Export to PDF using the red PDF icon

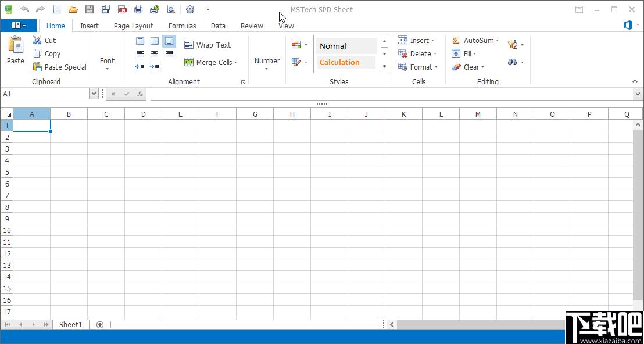tap(122, 9)
